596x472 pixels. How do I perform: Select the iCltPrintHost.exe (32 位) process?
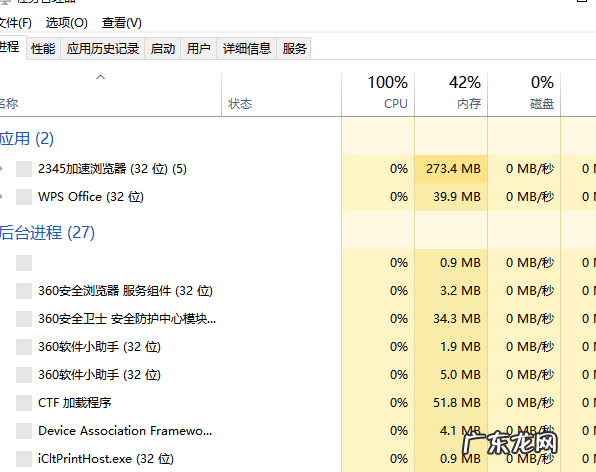pyautogui.click(x=298, y=459)
